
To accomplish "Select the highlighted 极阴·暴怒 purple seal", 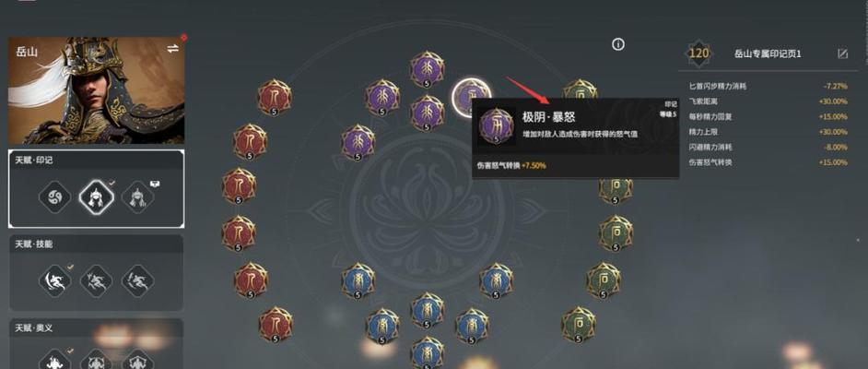I will 471,97.
